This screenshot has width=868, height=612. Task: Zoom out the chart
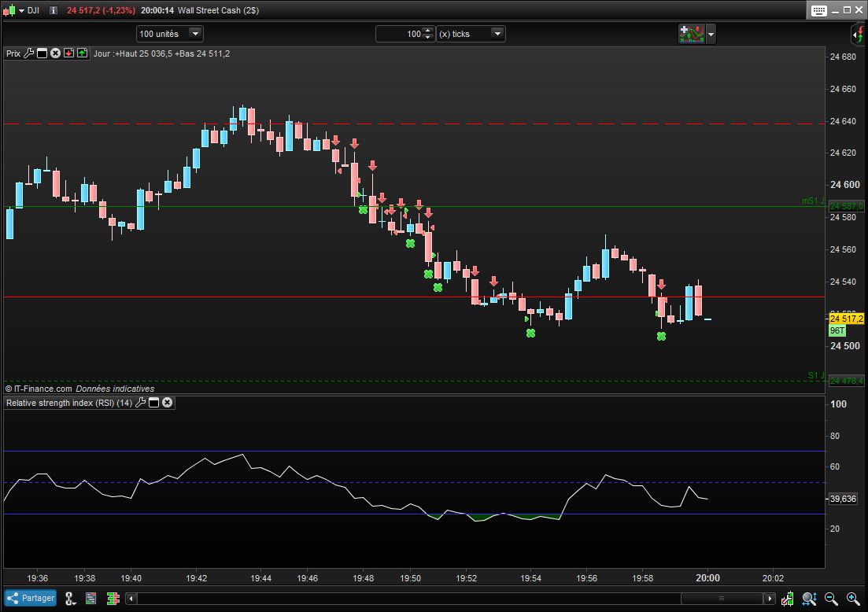point(831,598)
